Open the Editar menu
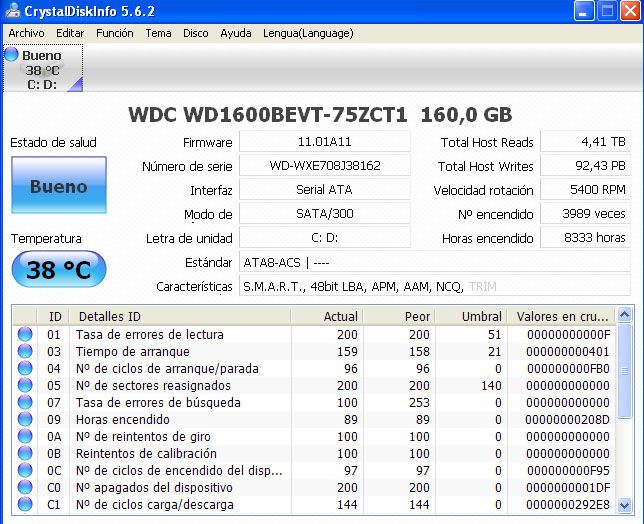The image size is (644, 524). pos(70,33)
